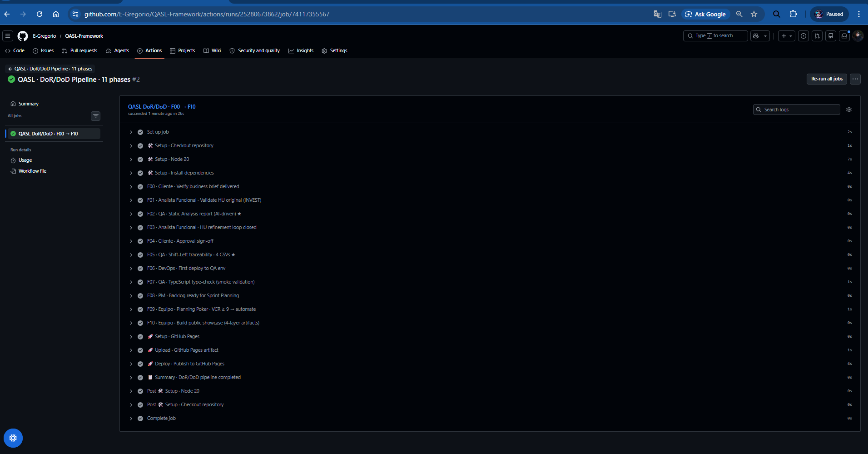The height and width of the screenshot is (454, 868).
Task: Open Chrome three-dot menu
Action: pyautogui.click(x=859, y=14)
